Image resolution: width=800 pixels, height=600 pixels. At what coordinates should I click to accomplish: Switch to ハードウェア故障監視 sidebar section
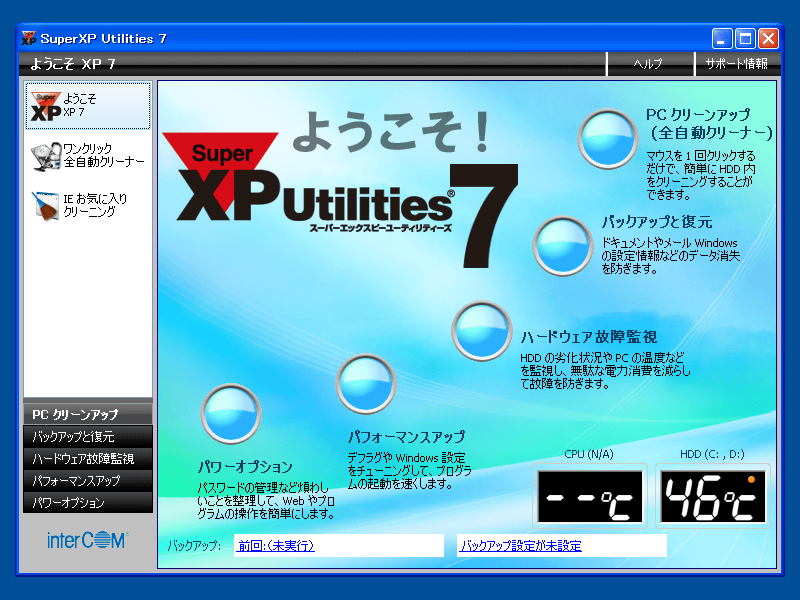click(88, 459)
